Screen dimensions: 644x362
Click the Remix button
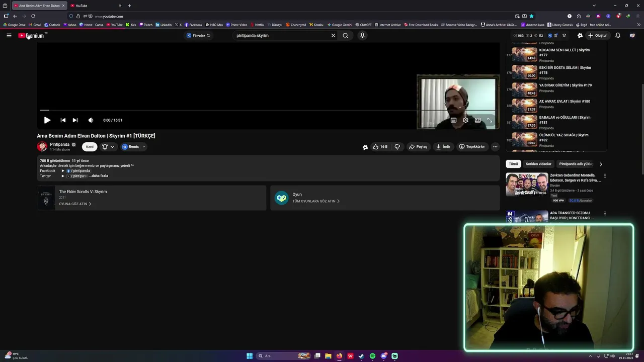130,147
